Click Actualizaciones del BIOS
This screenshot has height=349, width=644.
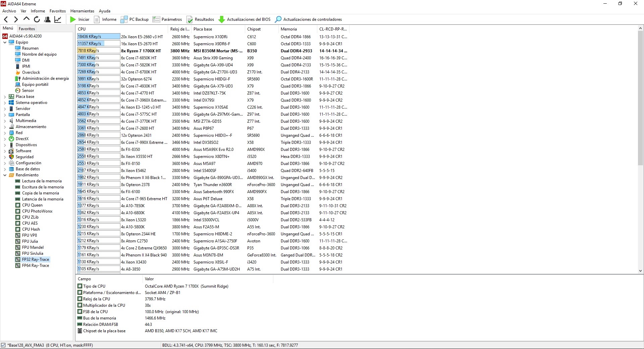tap(244, 19)
